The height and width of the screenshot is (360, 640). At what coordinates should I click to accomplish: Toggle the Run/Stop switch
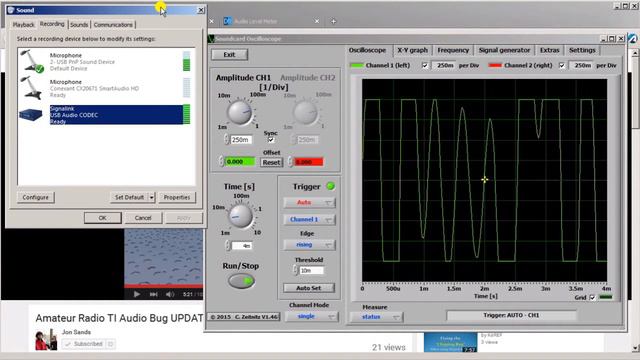coord(241,281)
